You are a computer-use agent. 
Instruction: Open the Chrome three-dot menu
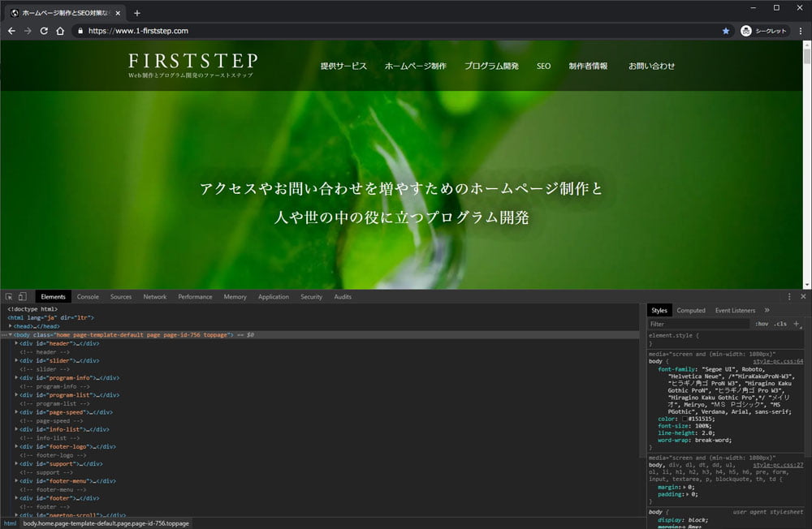[801, 31]
